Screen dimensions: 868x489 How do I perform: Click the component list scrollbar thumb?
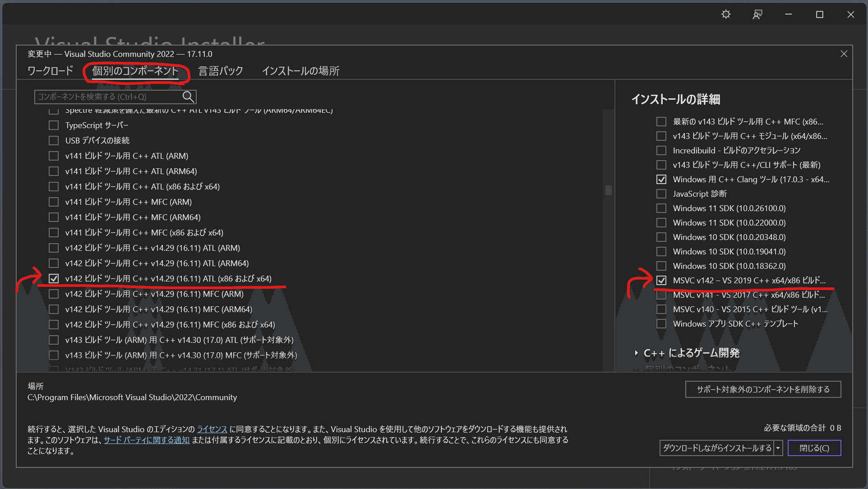(609, 190)
